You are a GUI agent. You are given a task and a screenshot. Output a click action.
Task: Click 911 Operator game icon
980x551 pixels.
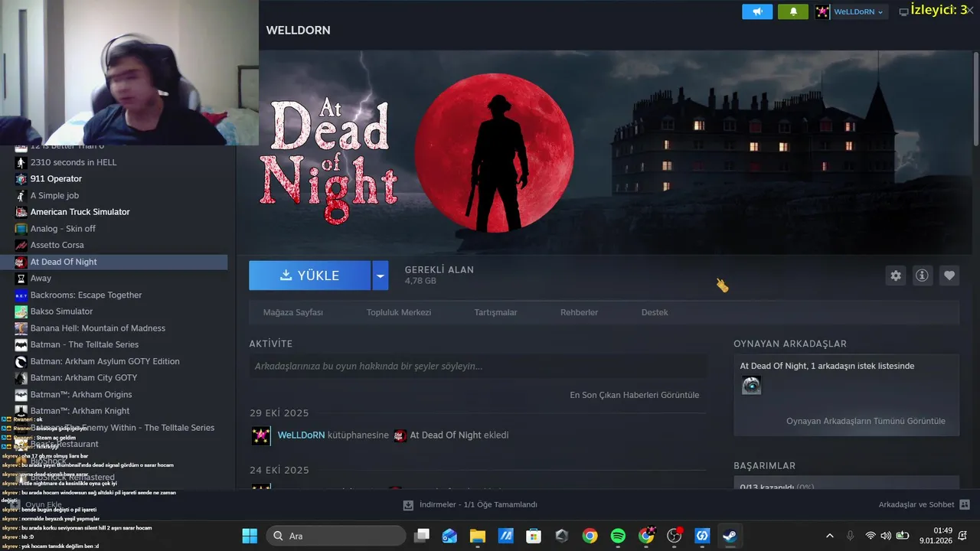click(21, 178)
